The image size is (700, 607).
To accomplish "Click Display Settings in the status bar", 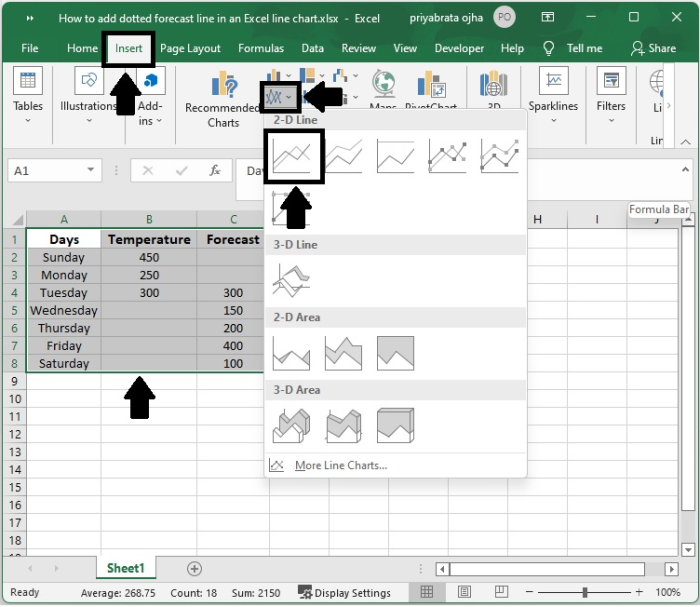I will pyautogui.click(x=344, y=593).
